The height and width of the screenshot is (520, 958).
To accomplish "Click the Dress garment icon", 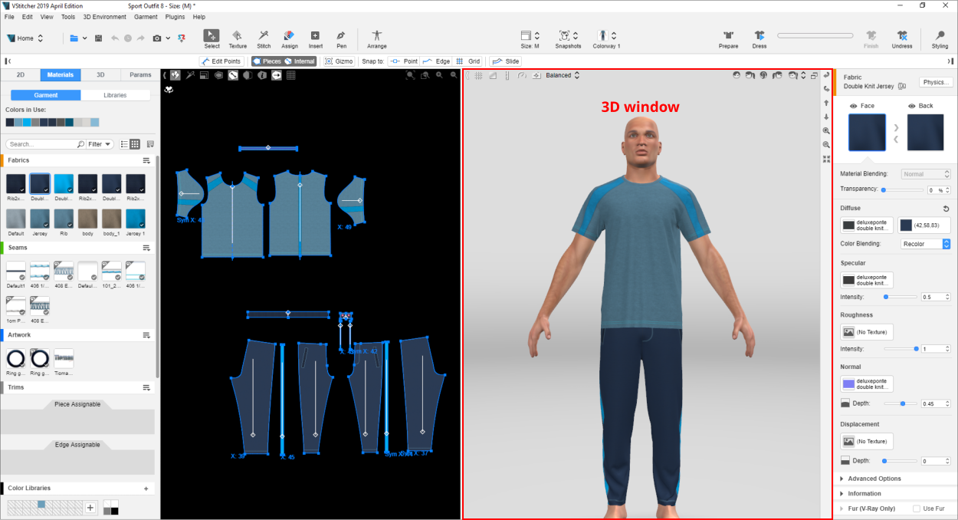I will pos(759,38).
